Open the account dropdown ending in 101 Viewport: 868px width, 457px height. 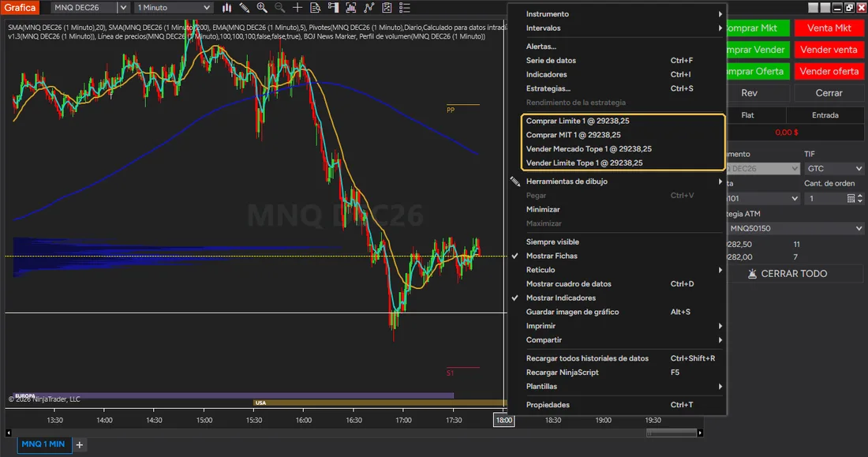click(763, 198)
